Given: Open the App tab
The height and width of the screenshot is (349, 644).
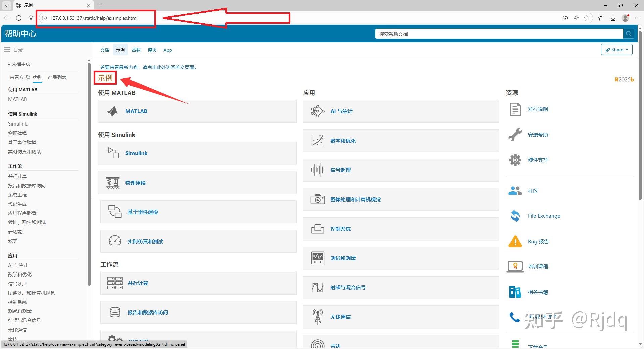Looking at the screenshot, I should tap(168, 50).
